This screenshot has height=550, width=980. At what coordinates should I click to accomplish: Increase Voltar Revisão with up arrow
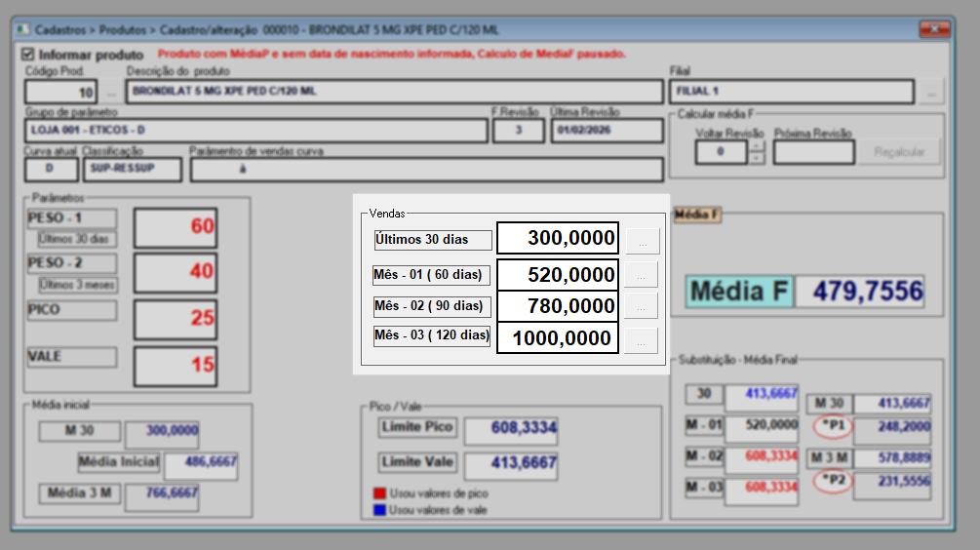[757, 146]
